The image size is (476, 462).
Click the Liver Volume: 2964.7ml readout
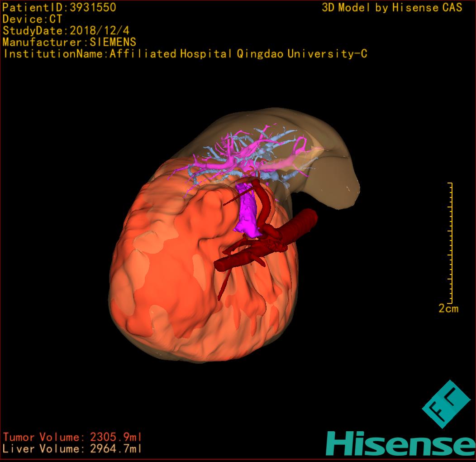point(72,448)
